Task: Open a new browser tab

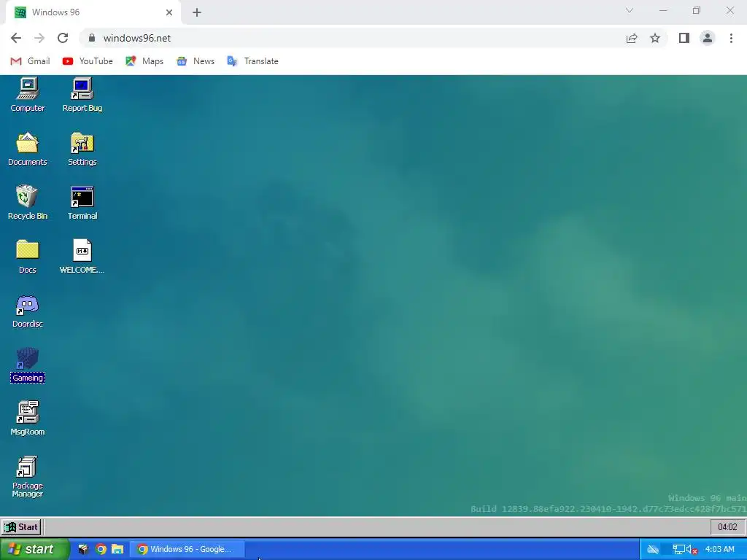Action: (x=197, y=12)
